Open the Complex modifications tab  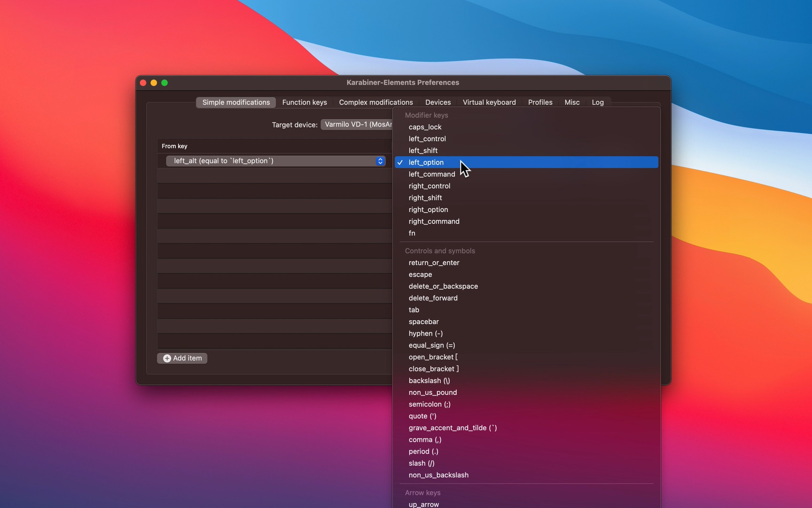click(x=376, y=102)
